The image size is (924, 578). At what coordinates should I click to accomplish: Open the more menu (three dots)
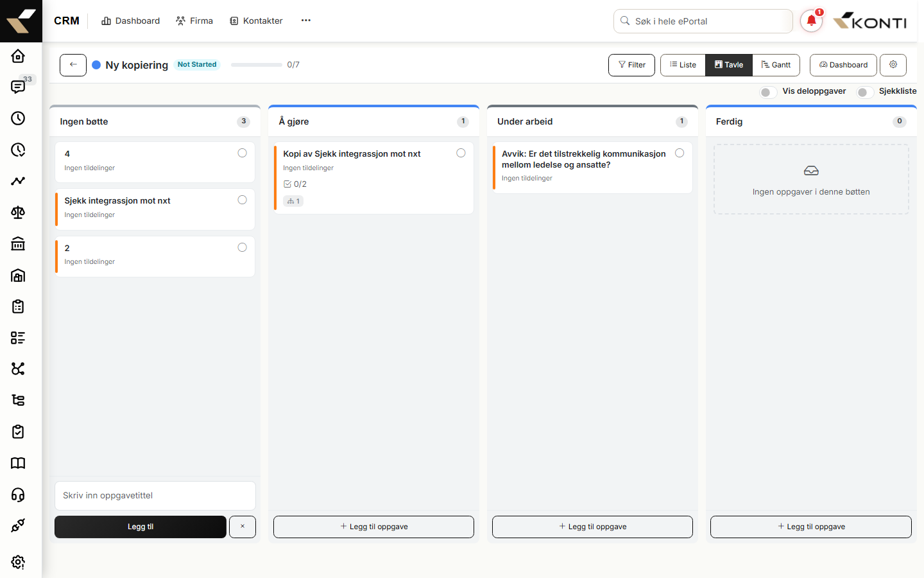point(306,21)
